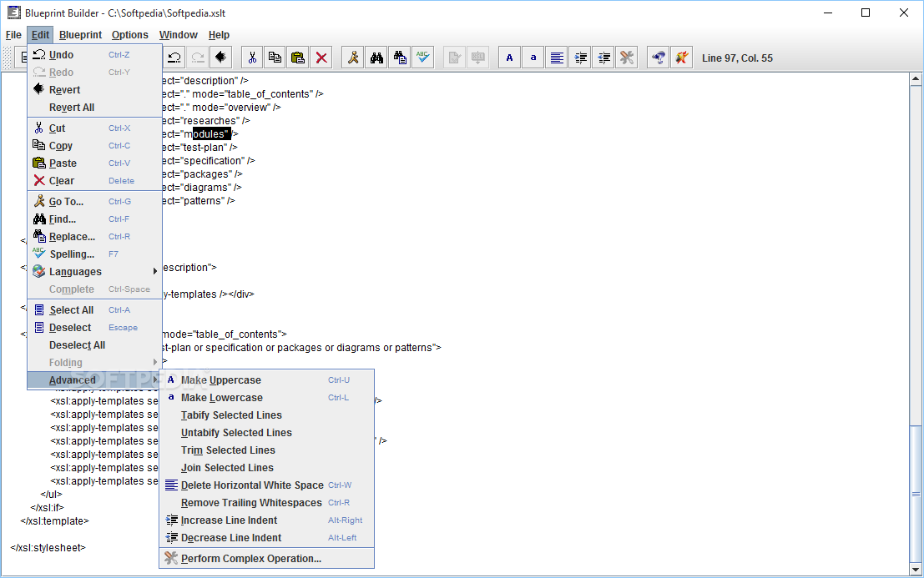Click the Revert toolbar icon
Image resolution: width=924 pixels, height=578 pixels.
click(221, 58)
